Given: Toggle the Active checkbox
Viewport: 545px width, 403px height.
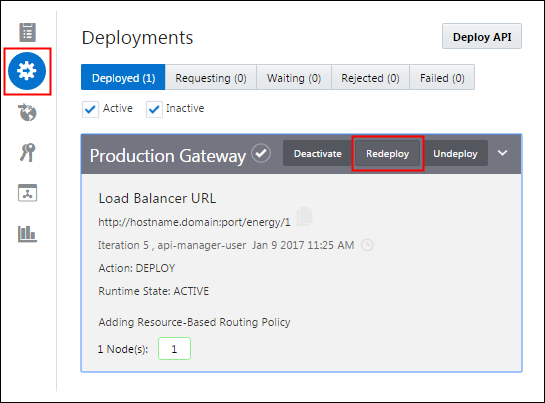Looking at the screenshot, I should (90, 110).
